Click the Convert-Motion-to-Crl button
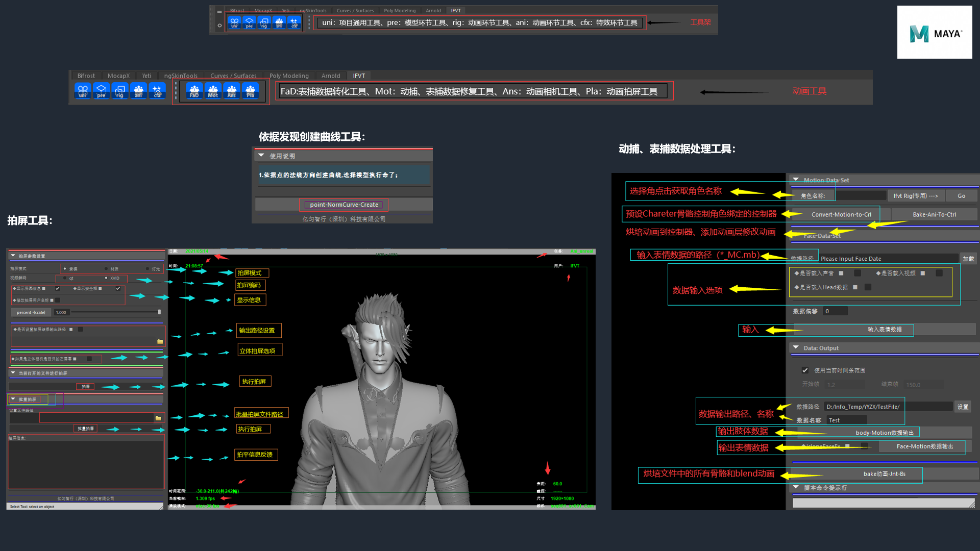This screenshot has width=980, height=551. [x=841, y=214]
